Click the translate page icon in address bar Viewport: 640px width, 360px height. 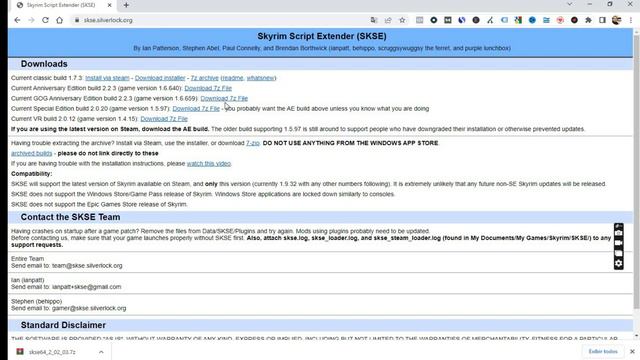point(374,20)
